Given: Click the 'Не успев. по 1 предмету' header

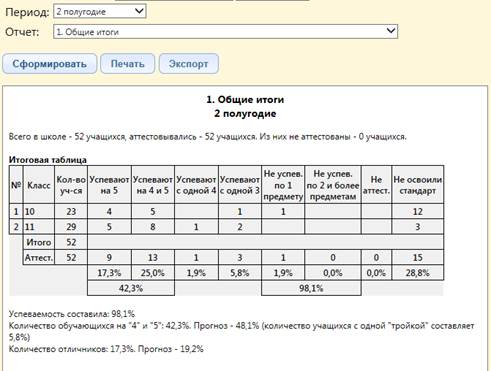Looking at the screenshot, I should 283,185.
